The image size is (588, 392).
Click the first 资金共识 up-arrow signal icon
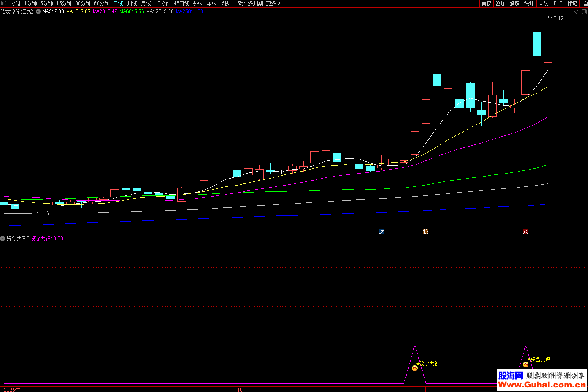[415, 368]
